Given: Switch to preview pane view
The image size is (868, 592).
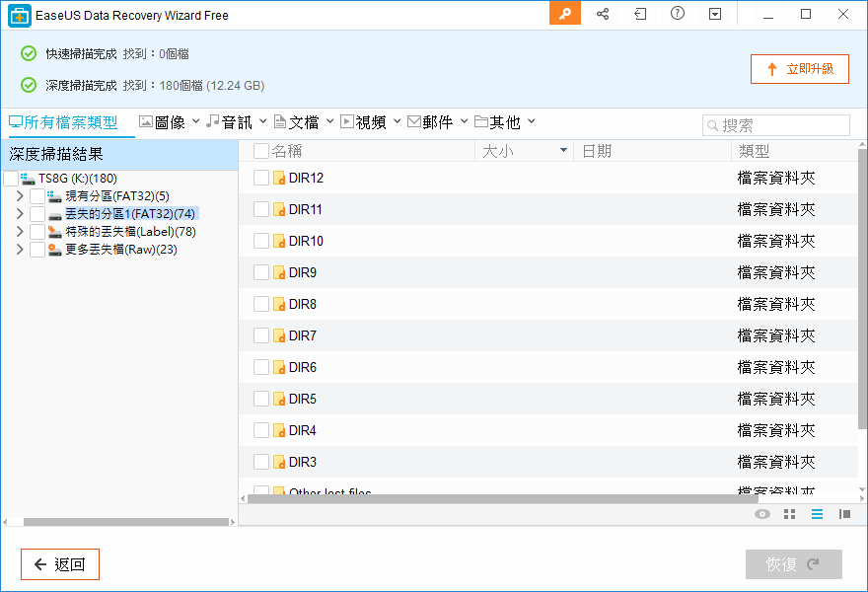Looking at the screenshot, I should coord(844,514).
